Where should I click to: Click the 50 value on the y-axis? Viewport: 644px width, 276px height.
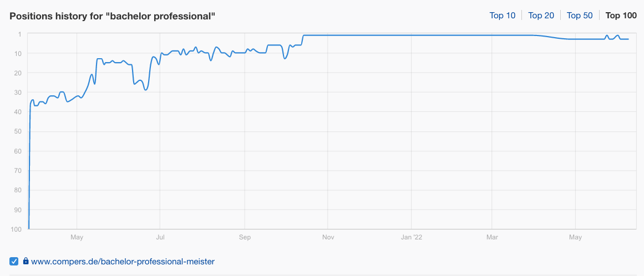pos(18,131)
